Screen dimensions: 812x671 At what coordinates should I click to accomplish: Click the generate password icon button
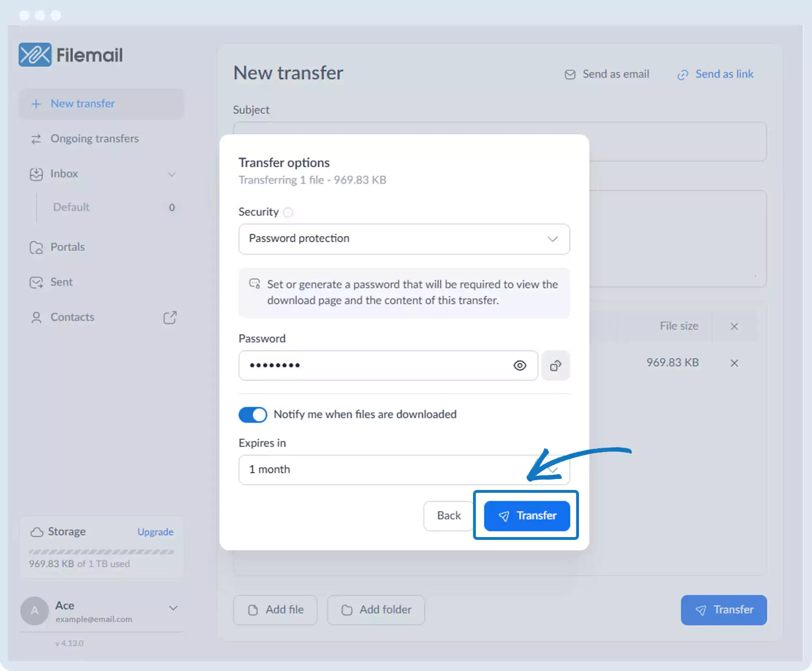[555, 366]
